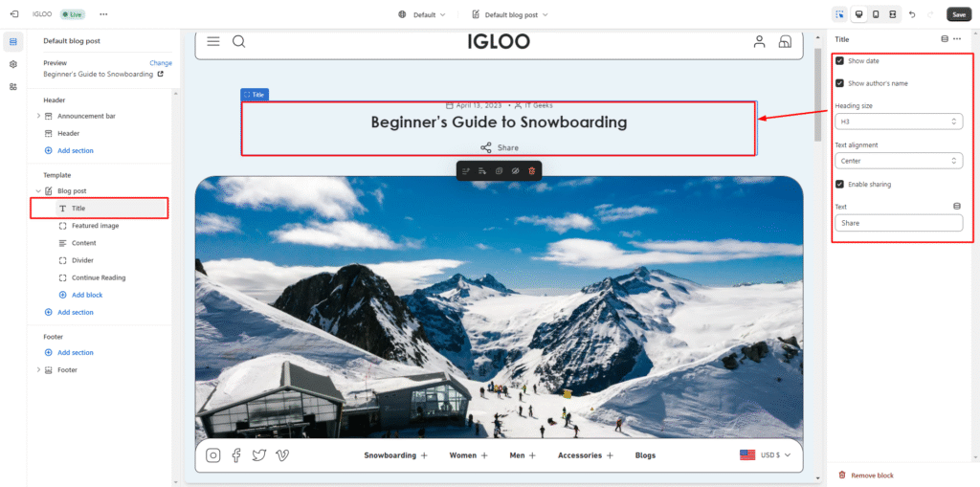Switch to fullscreen preview icon
This screenshot has width=980, height=487.
(x=892, y=14)
